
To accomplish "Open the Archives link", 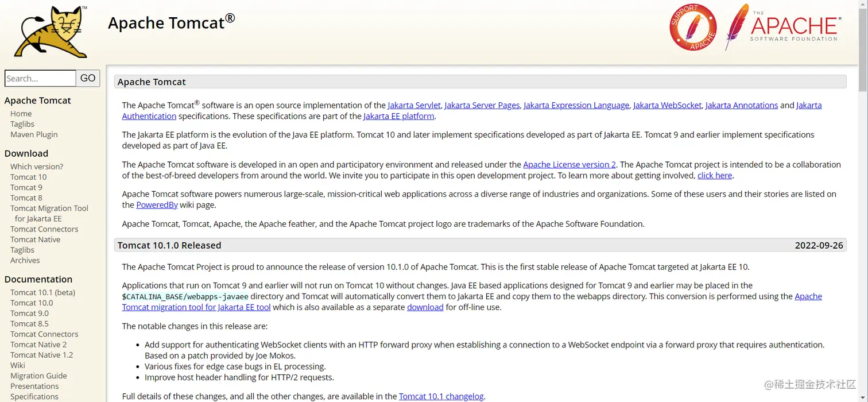I will [x=25, y=260].
